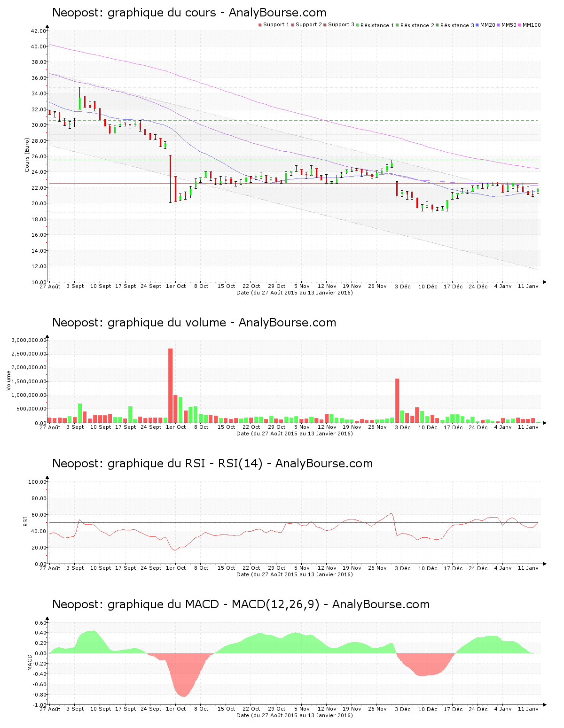Click the 'Résistance 1' legend label

pyautogui.click(x=377, y=25)
